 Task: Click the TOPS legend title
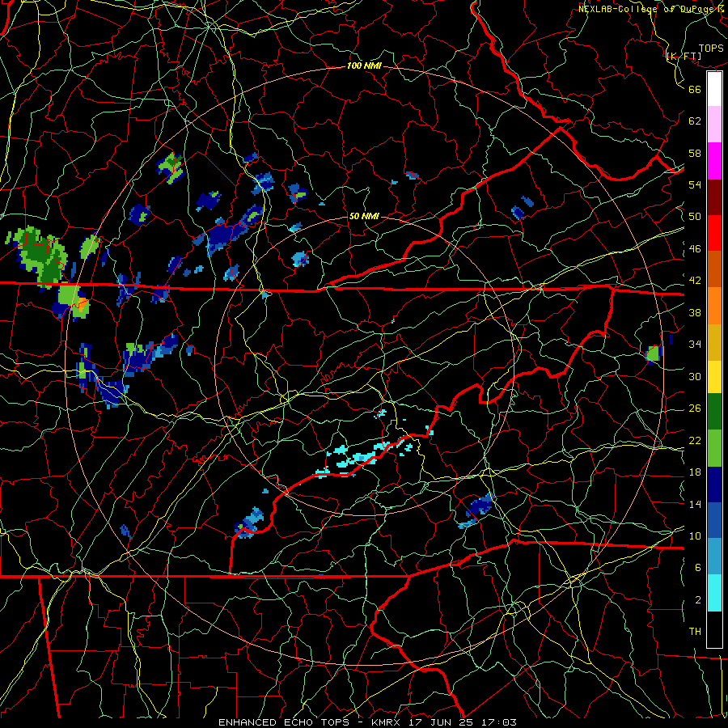[711, 49]
